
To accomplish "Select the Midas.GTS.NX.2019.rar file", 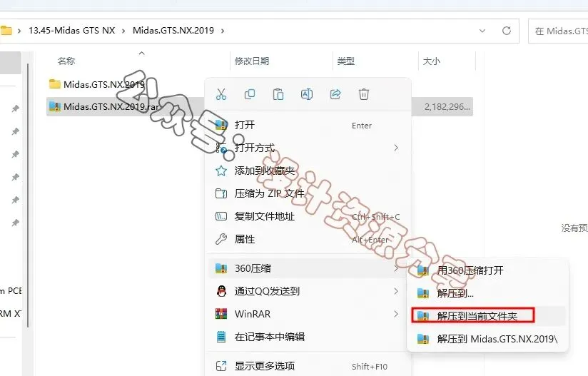I will [x=111, y=106].
